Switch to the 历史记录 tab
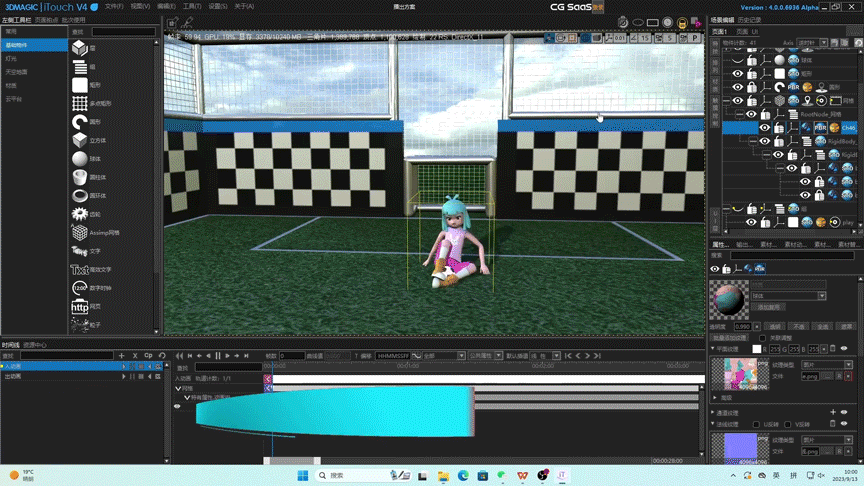Screen dimensions: 864x486 coord(749,20)
